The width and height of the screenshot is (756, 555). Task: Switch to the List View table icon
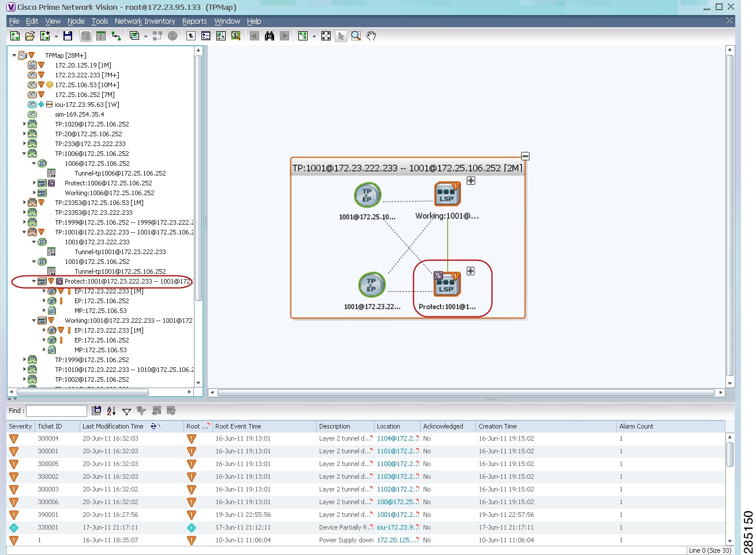101,36
